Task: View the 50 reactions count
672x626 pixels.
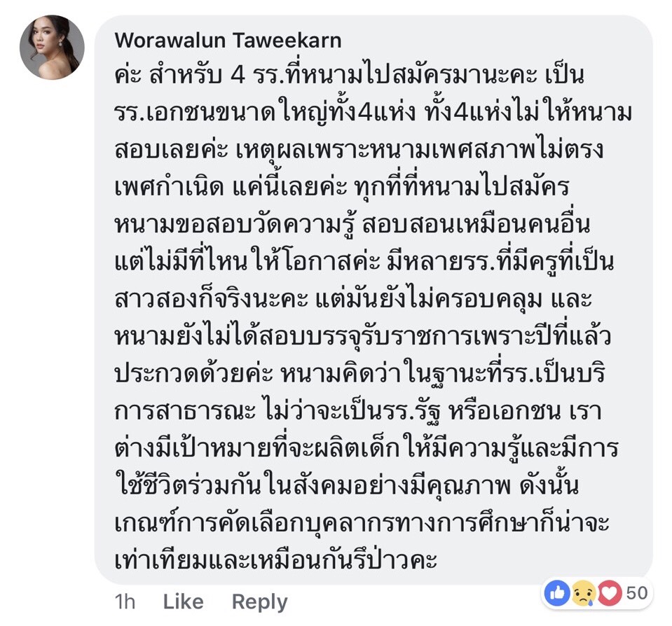Action: [x=637, y=593]
